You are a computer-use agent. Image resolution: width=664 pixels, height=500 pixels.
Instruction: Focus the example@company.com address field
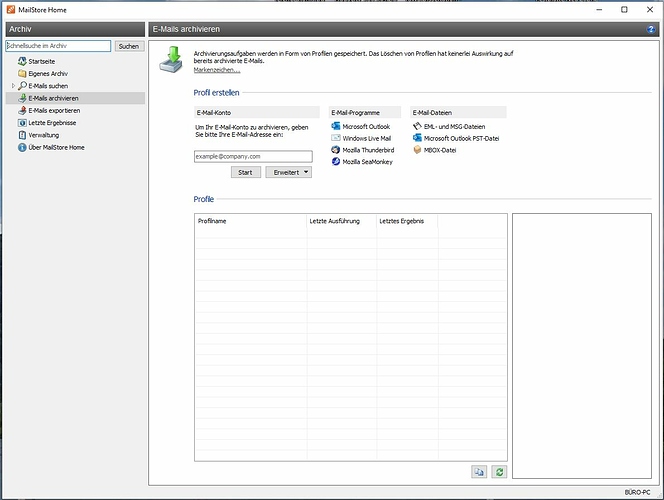[x=253, y=156]
